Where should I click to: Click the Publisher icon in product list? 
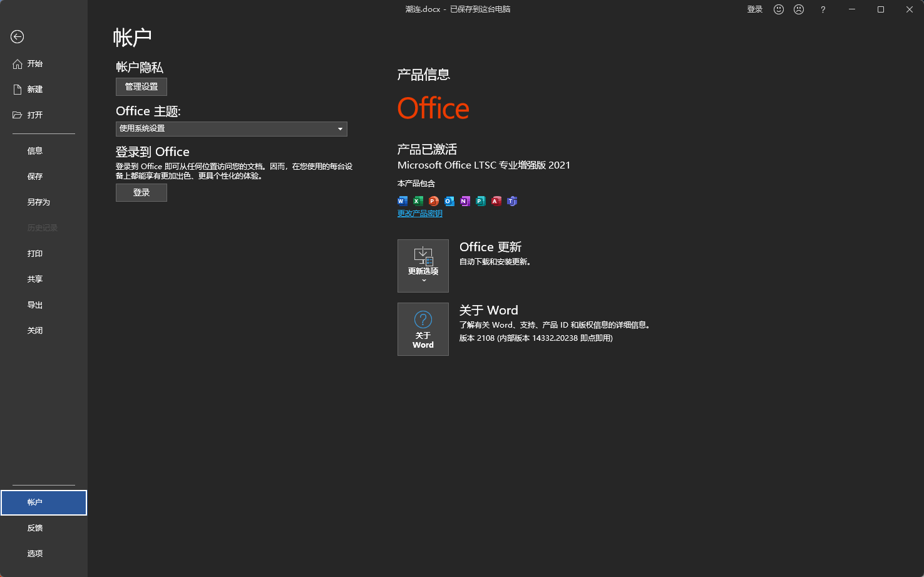[480, 201]
